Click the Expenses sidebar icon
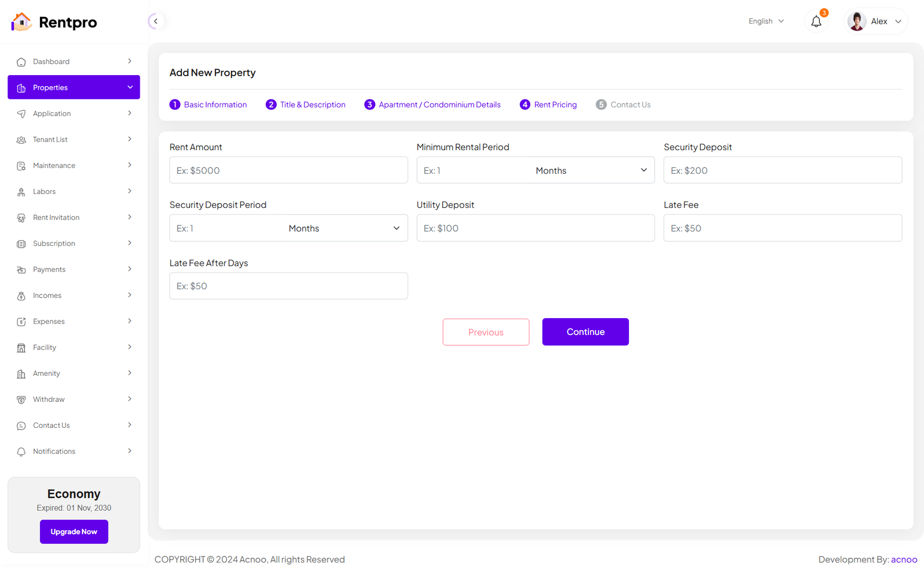The width and height of the screenshot is (924, 578). 21,322
